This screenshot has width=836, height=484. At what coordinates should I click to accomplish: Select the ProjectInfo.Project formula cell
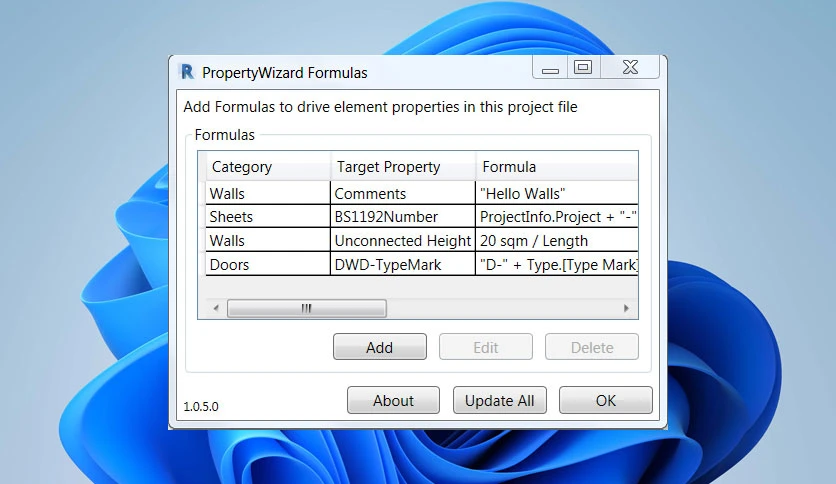557,216
